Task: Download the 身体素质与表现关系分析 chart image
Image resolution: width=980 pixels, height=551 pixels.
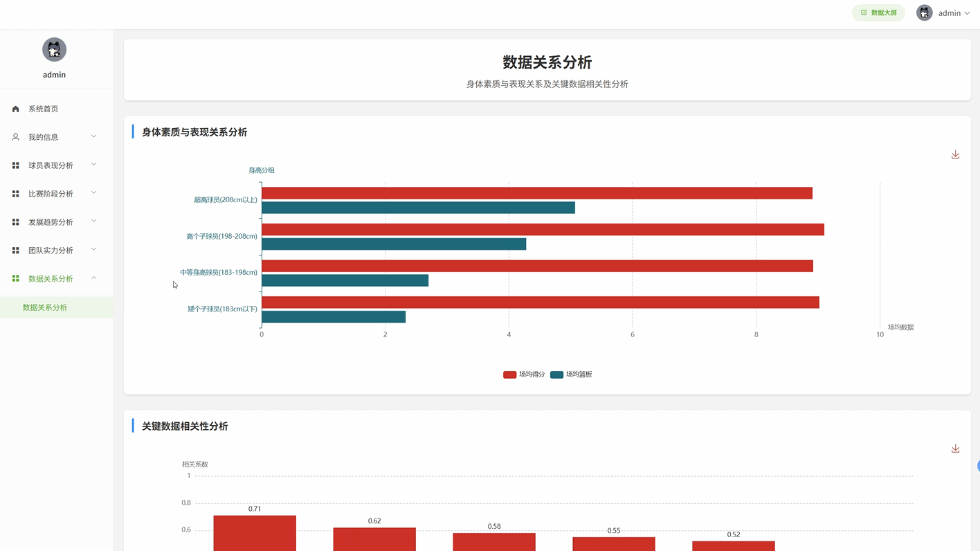Action: (x=955, y=154)
